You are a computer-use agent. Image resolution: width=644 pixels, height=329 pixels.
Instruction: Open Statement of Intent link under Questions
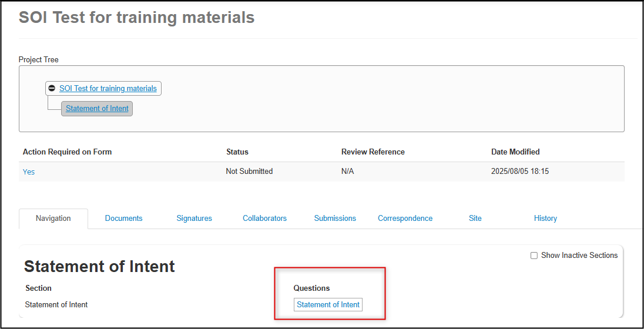[x=328, y=305]
